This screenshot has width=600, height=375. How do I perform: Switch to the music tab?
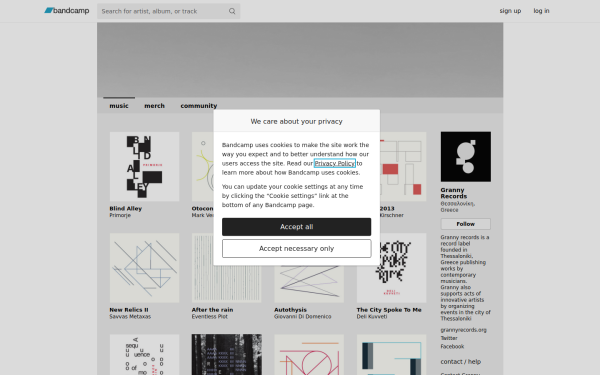(119, 106)
